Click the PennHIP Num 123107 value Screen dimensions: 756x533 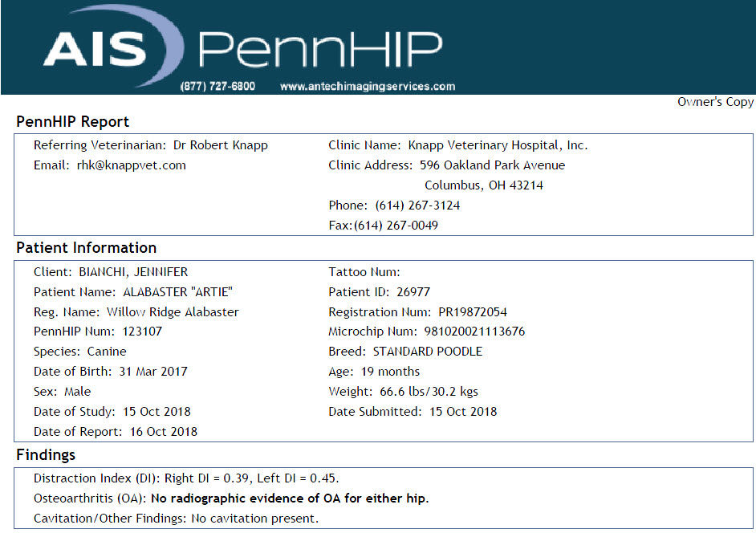[142, 332]
